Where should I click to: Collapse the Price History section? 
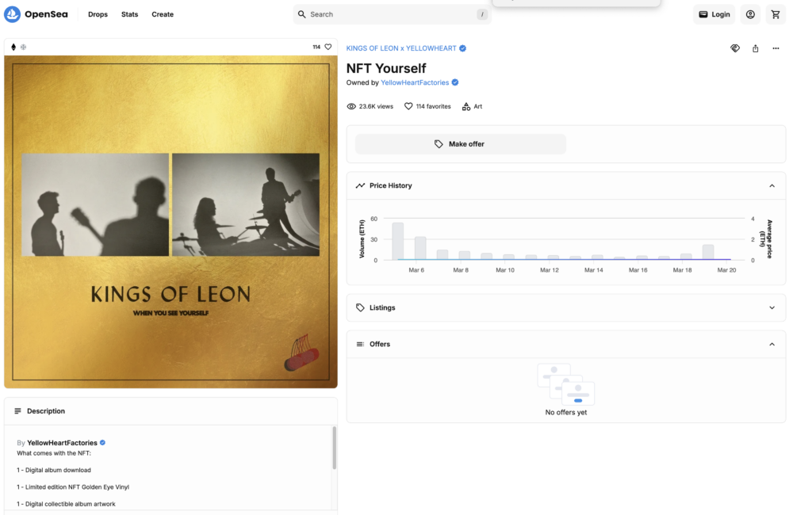click(772, 185)
